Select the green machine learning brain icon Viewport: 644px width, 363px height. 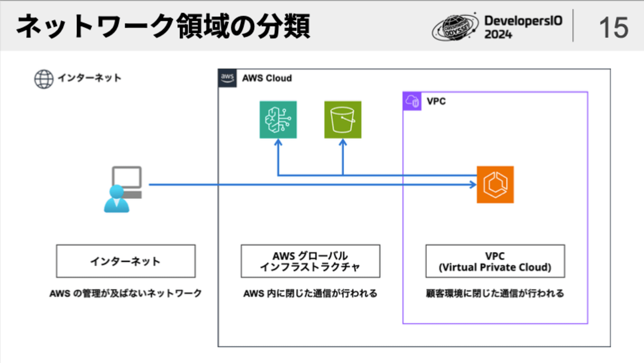click(278, 120)
